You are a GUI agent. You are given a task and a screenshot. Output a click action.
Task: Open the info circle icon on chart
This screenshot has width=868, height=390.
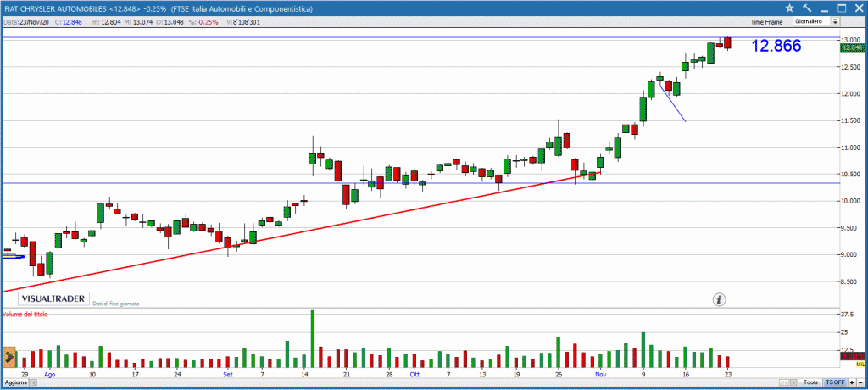click(719, 299)
